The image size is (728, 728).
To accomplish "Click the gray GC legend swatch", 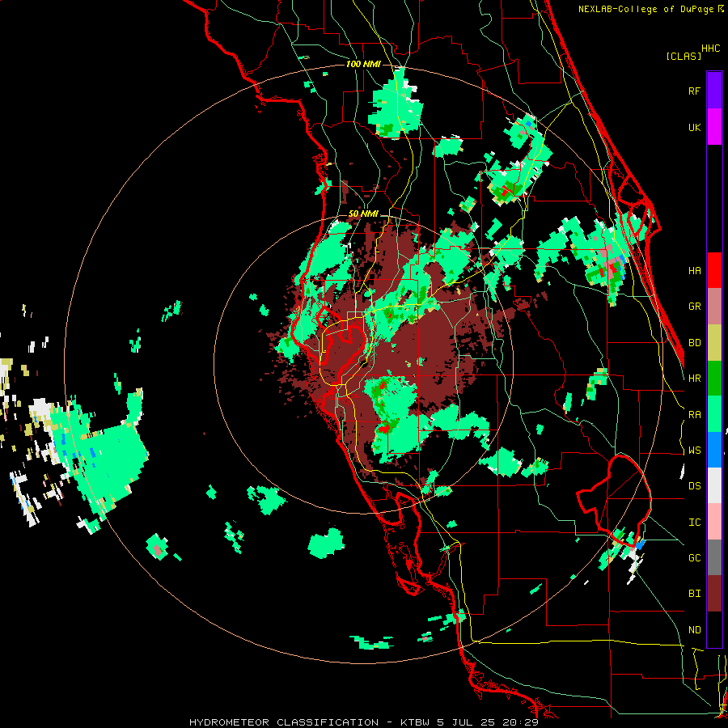I will tap(714, 557).
